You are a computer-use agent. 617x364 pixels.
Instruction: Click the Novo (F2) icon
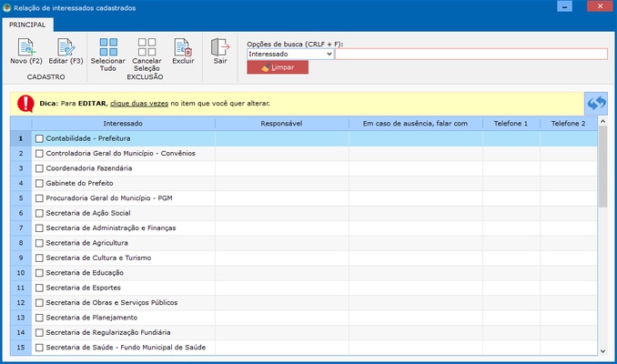[x=25, y=48]
